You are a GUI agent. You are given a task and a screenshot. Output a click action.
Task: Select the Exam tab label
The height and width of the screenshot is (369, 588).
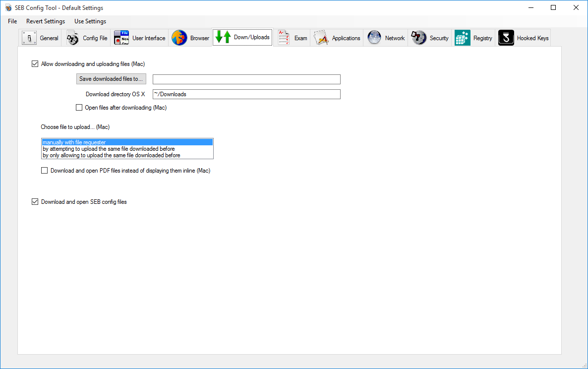[301, 38]
